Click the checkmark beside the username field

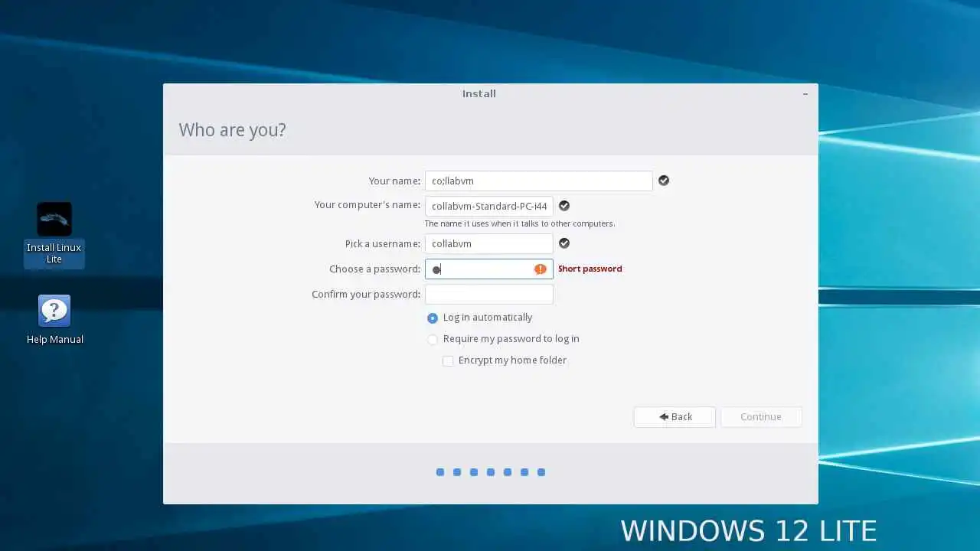[x=564, y=243]
